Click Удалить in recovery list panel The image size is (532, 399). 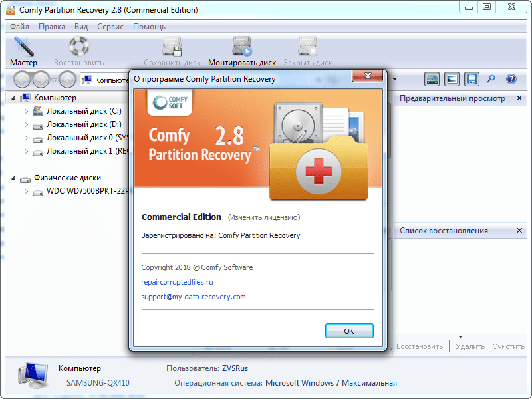(x=470, y=346)
